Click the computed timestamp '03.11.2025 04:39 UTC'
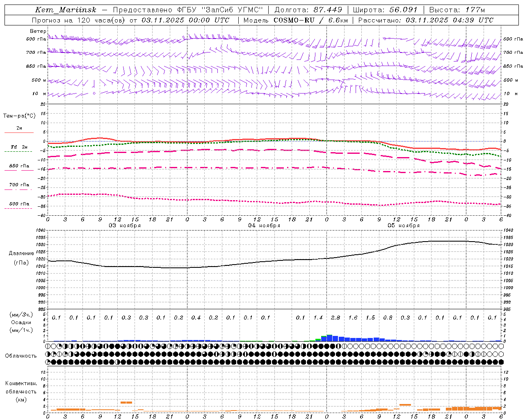Screen dimensions: 525x420 pyautogui.click(x=450, y=20)
